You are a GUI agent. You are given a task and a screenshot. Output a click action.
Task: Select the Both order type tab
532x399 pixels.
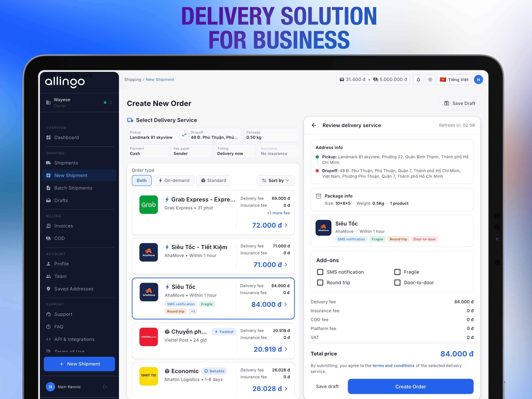pos(142,180)
